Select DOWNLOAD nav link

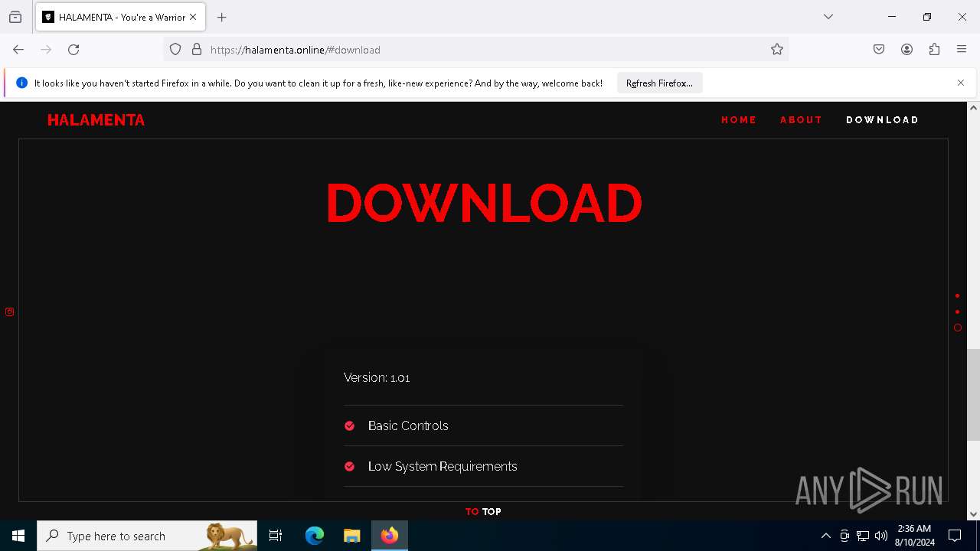point(882,120)
